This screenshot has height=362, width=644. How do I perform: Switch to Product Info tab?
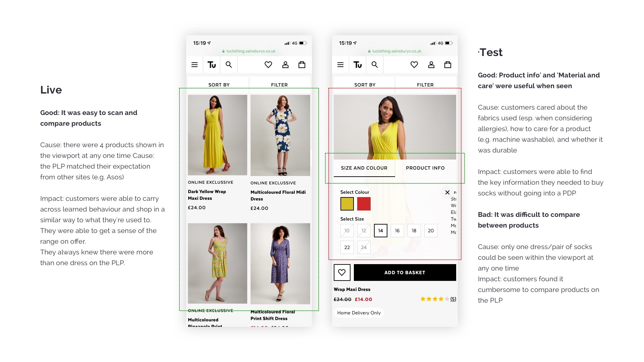coord(425,168)
